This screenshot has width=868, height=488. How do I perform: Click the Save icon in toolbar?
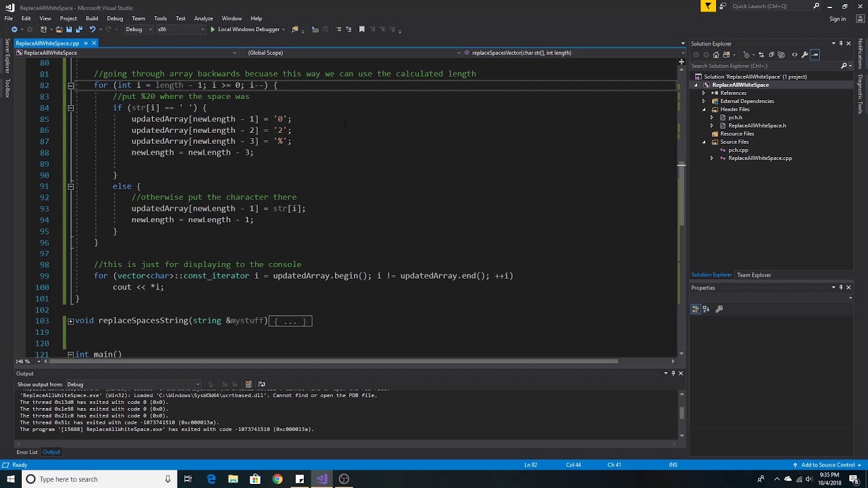(x=68, y=29)
